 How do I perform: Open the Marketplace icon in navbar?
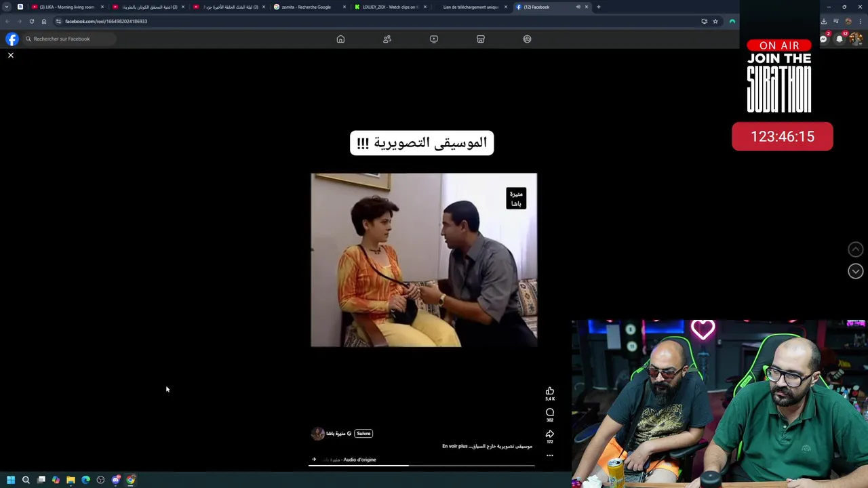pos(481,39)
